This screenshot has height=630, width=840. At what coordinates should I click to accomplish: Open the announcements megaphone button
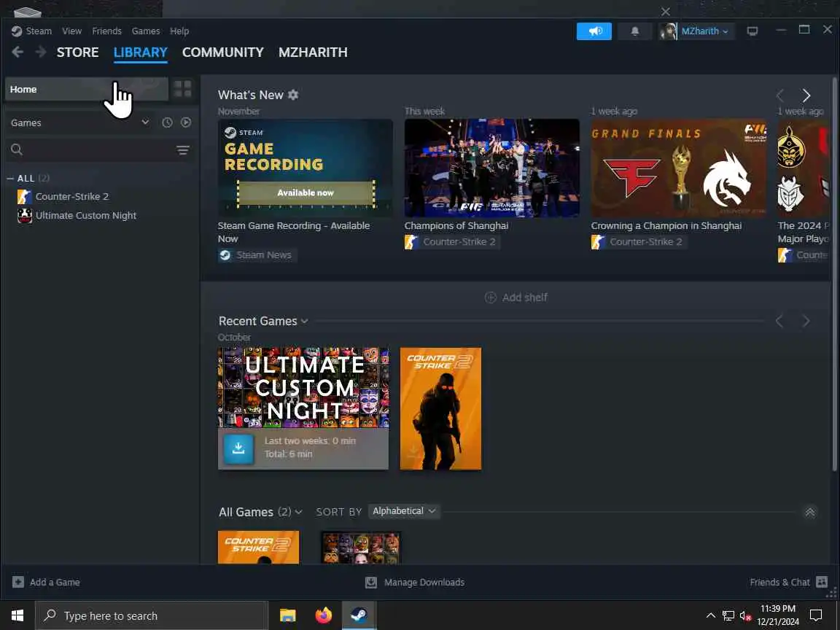594,31
